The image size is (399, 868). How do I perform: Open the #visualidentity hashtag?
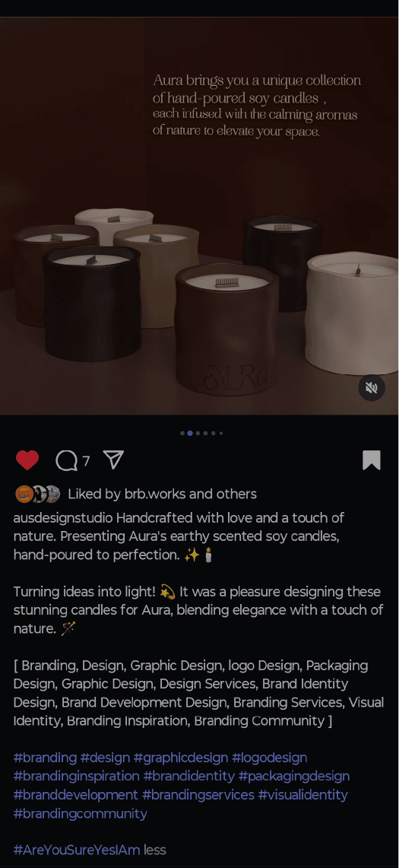tap(302, 795)
